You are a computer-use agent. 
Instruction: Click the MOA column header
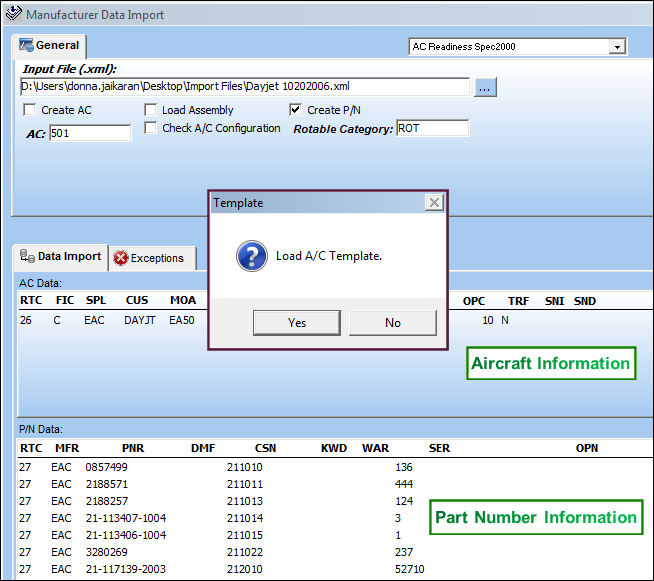(x=183, y=300)
